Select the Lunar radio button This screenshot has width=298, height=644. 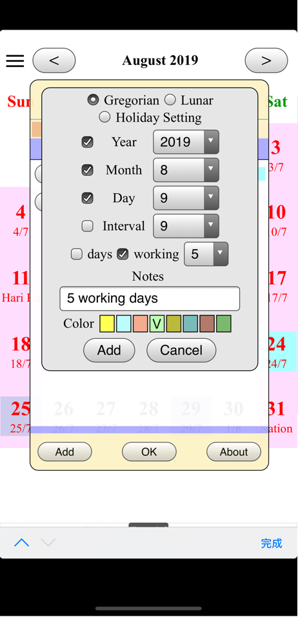(x=170, y=100)
